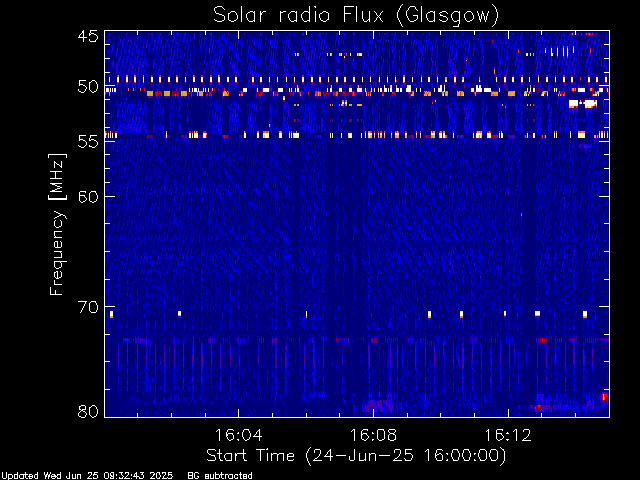Image resolution: width=640 pixels, height=480 pixels.
Task: Click the 'Updated Wed Jun 25 09:32:43 2025' text
Action: coord(87,476)
